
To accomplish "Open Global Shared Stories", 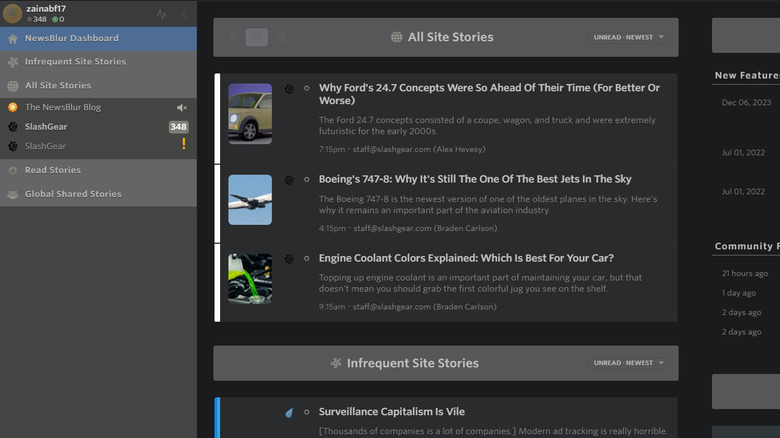I will coord(72,194).
